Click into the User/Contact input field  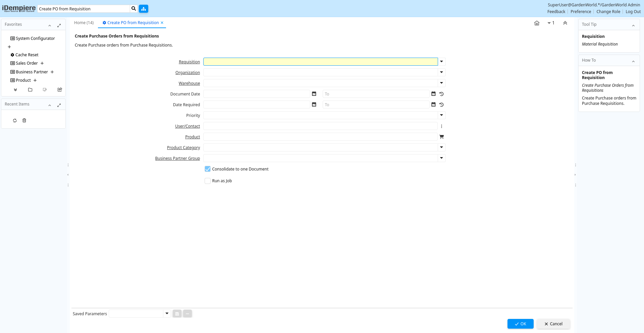coord(320,126)
